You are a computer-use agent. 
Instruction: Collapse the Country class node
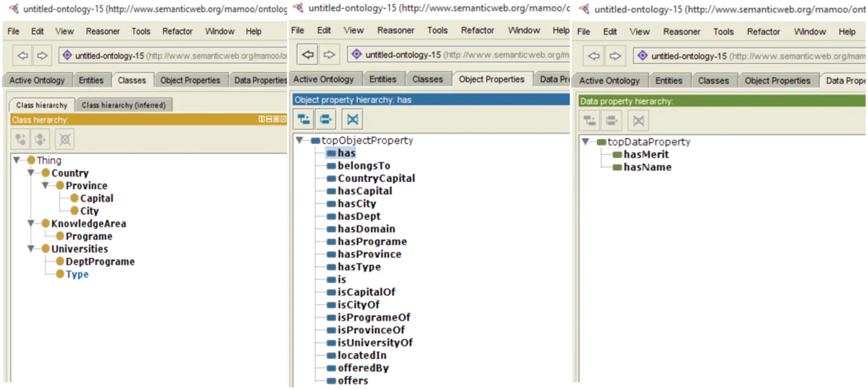(31, 173)
